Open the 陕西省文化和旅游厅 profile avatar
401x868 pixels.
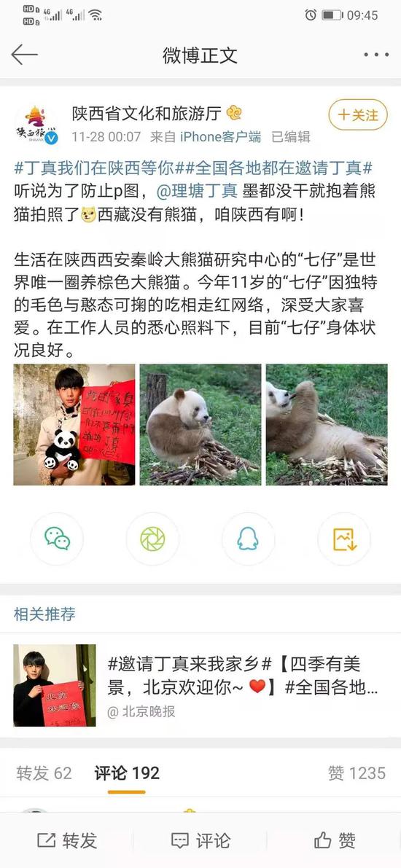(36, 125)
